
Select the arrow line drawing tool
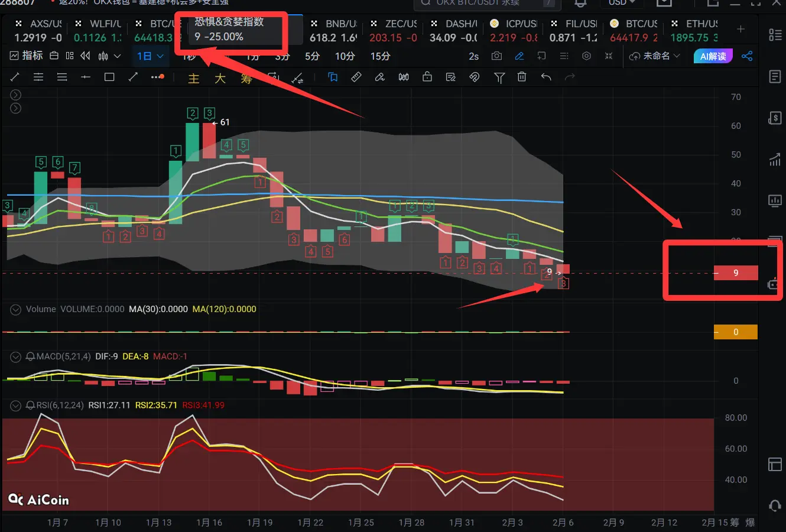(133, 77)
